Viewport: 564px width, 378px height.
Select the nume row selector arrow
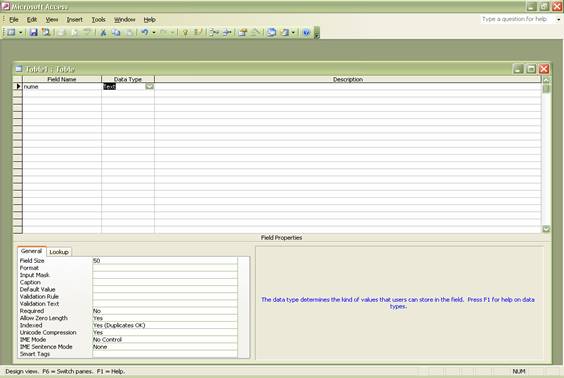coord(18,86)
